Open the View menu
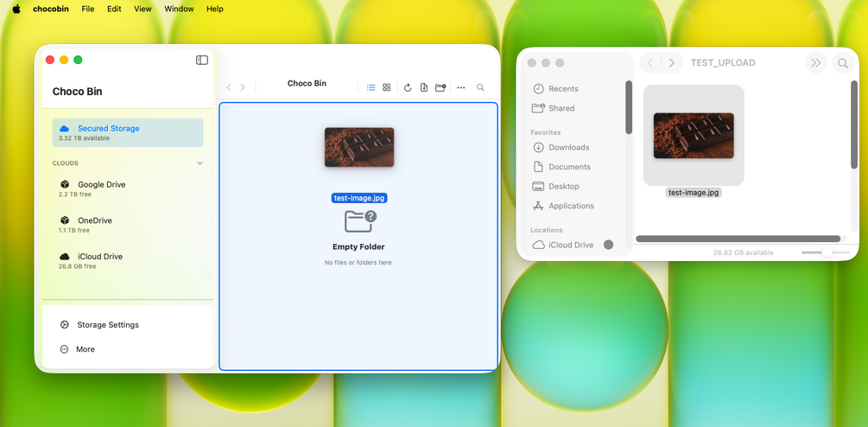 point(143,9)
